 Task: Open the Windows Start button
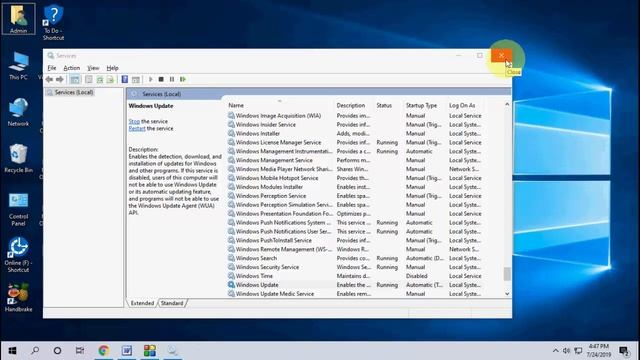(x=12, y=351)
